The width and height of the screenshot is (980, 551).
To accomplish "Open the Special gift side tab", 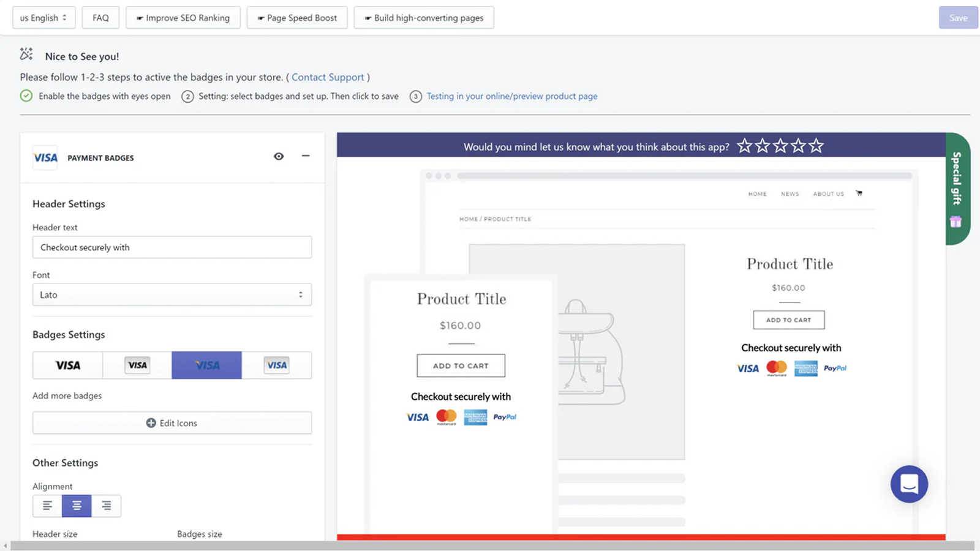I will click(x=957, y=189).
